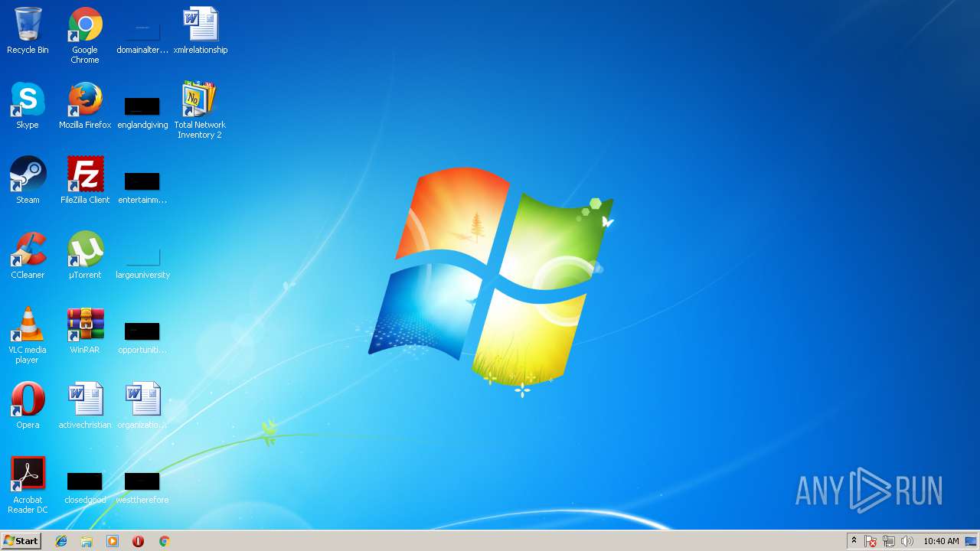Select the largeuniversity desktop file

point(142,261)
